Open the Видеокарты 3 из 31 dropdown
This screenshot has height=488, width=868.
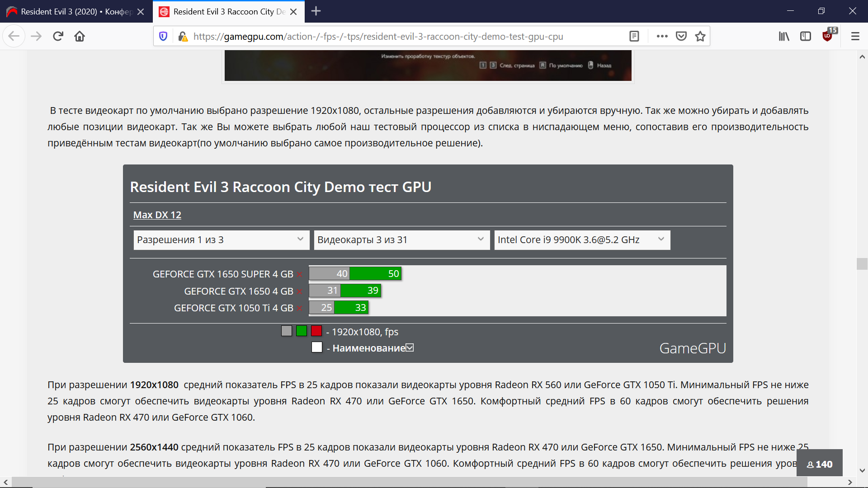coord(401,240)
